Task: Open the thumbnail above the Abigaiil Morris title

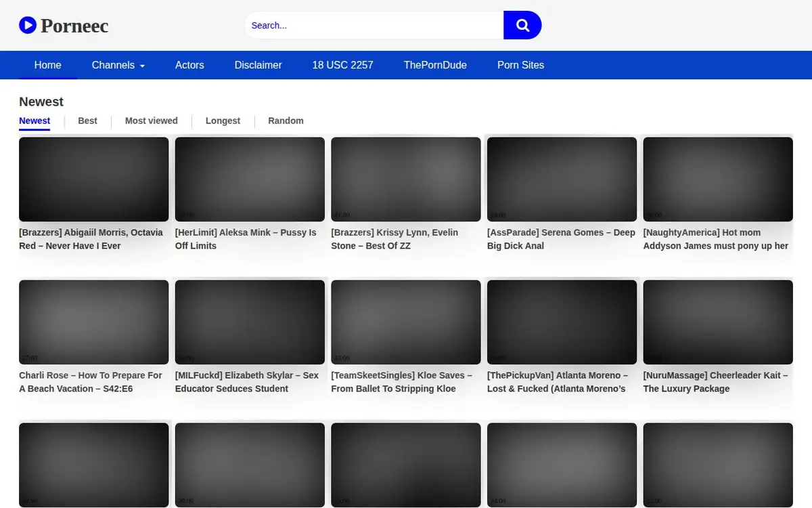Action: pos(94,179)
